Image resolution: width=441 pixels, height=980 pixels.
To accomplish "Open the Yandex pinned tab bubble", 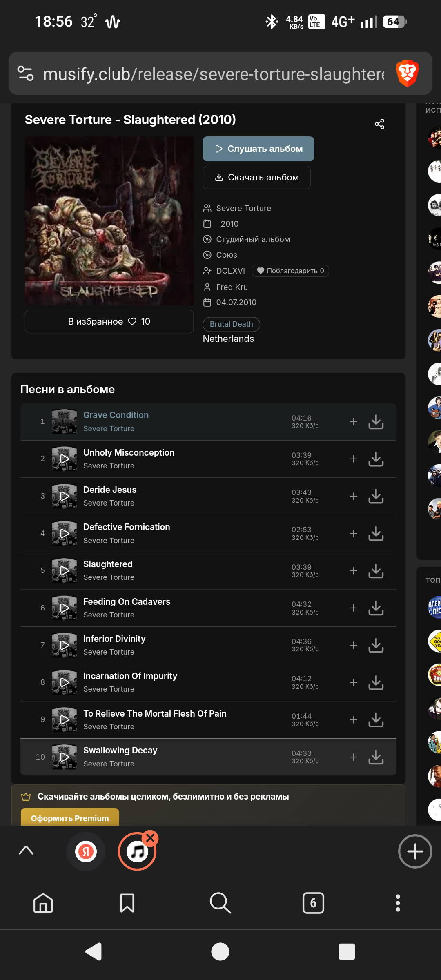I will [x=86, y=851].
